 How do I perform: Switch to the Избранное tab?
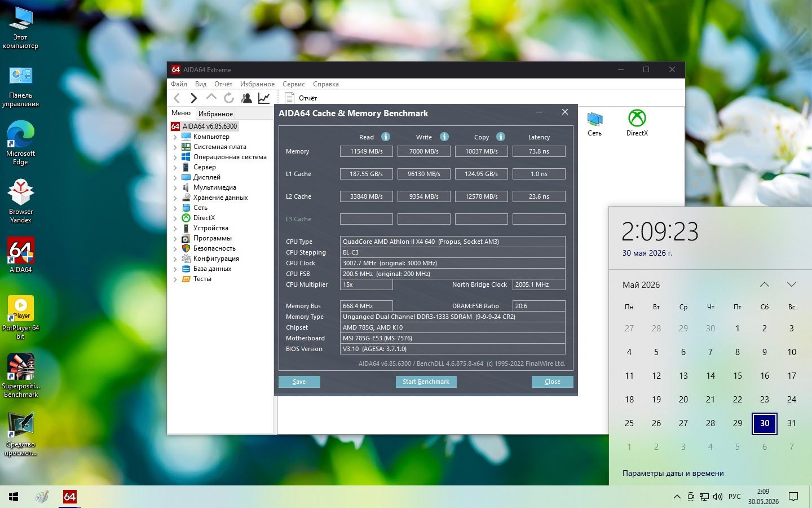coord(215,113)
